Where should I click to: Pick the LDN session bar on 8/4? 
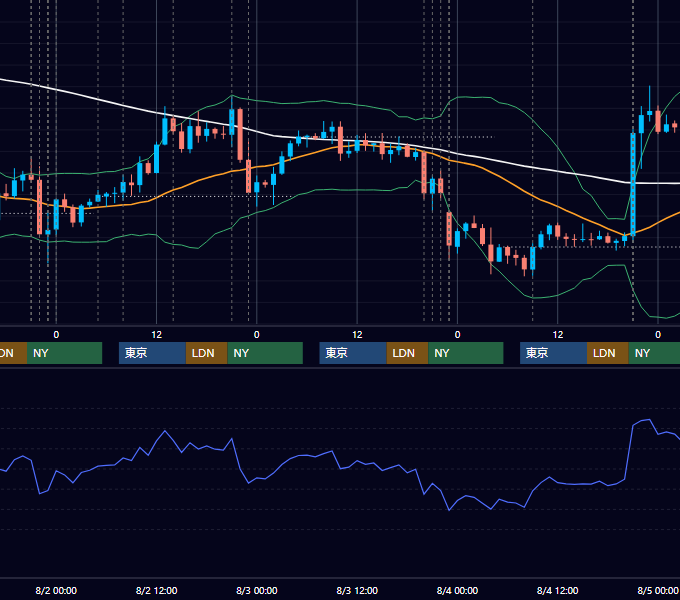(x=608, y=353)
